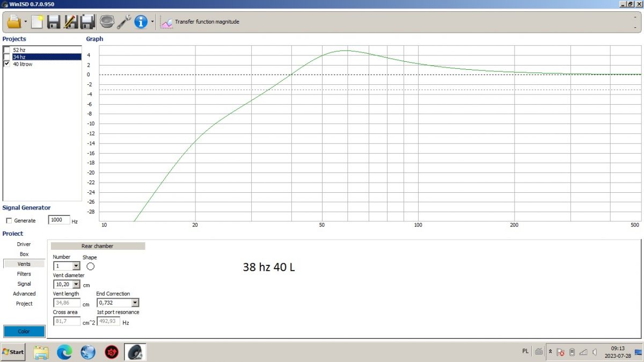
Task: Open the End Correction dropdown
Action: pos(135,303)
